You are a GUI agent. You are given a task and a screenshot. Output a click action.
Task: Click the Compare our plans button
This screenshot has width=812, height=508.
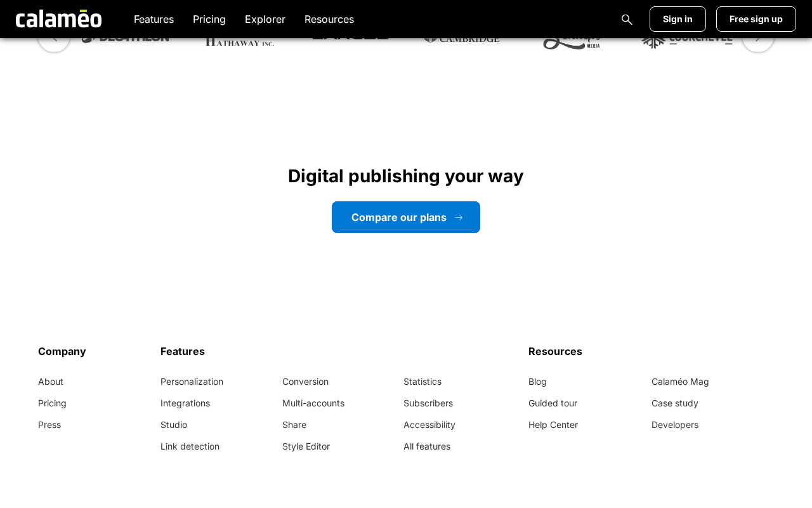click(x=406, y=217)
